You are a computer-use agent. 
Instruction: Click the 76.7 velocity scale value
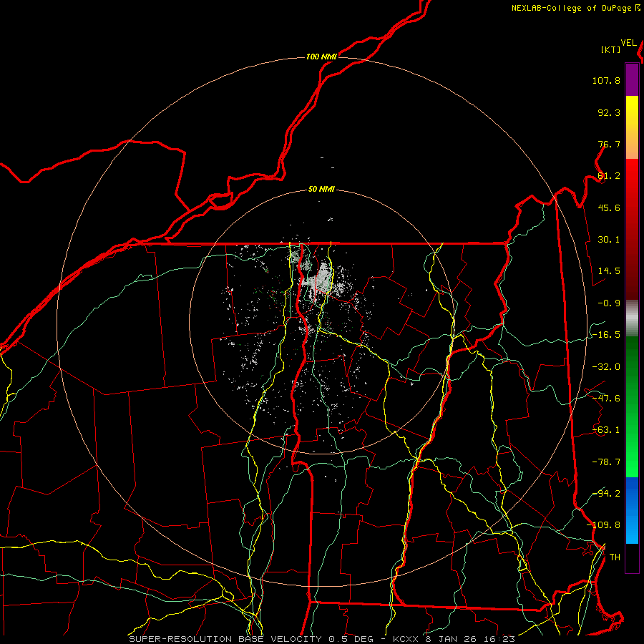pos(609,144)
